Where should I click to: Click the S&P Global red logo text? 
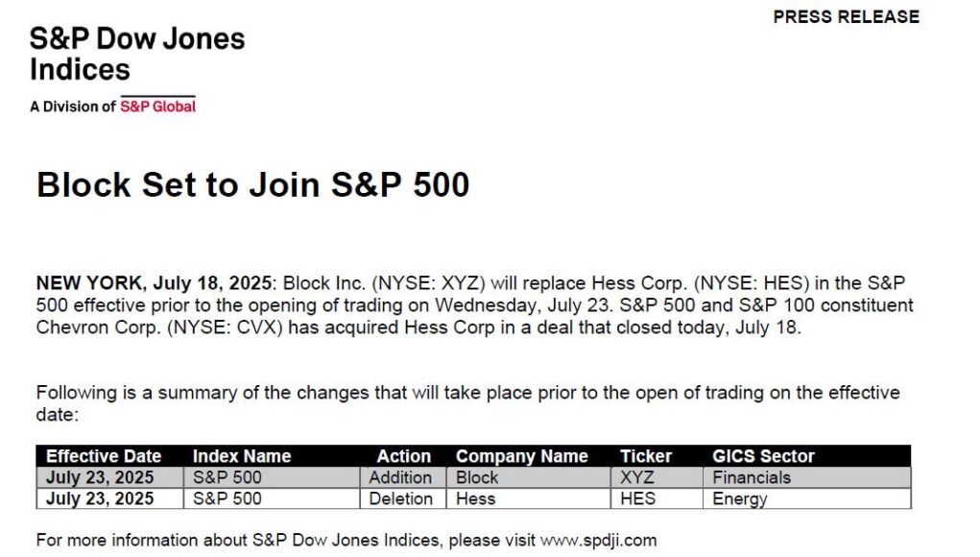pos(157,106)
